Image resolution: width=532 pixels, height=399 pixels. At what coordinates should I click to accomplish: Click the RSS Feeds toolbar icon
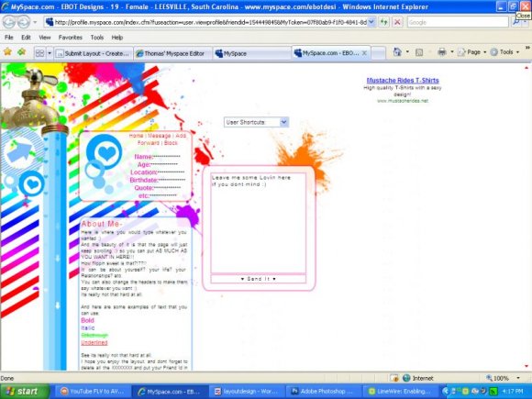pyautogui.click(x=419, y=52)
